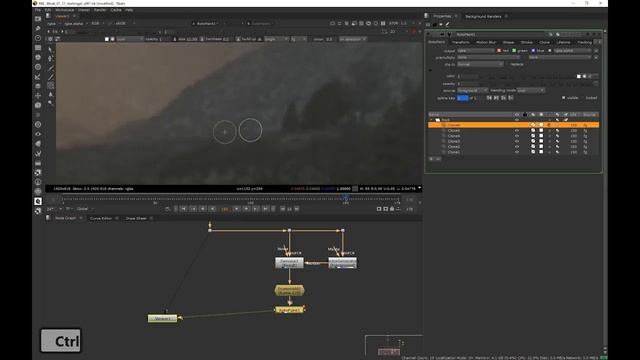Toggle visibility of the Root layer
The height and width of the screenshot is (360, 640).
click(517, 120)
